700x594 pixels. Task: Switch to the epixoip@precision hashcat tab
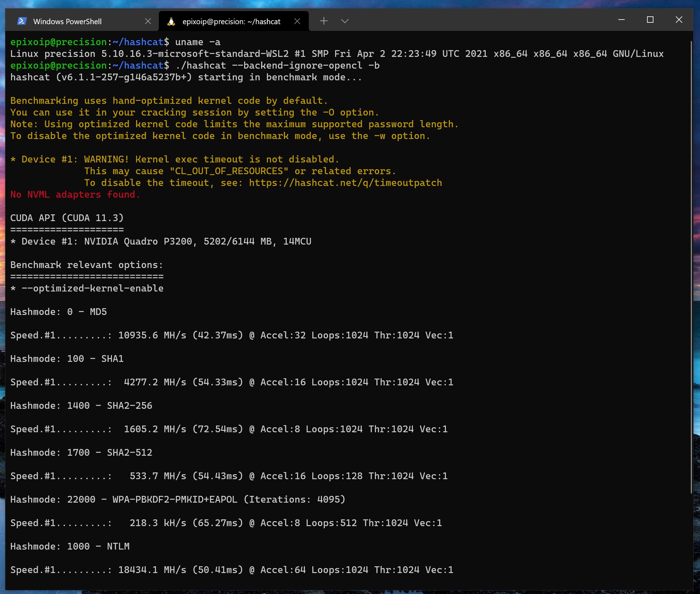click(231, 21)
